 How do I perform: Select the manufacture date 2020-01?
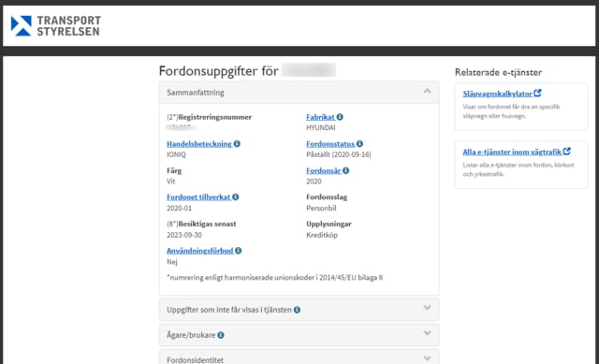pos(179,208)
